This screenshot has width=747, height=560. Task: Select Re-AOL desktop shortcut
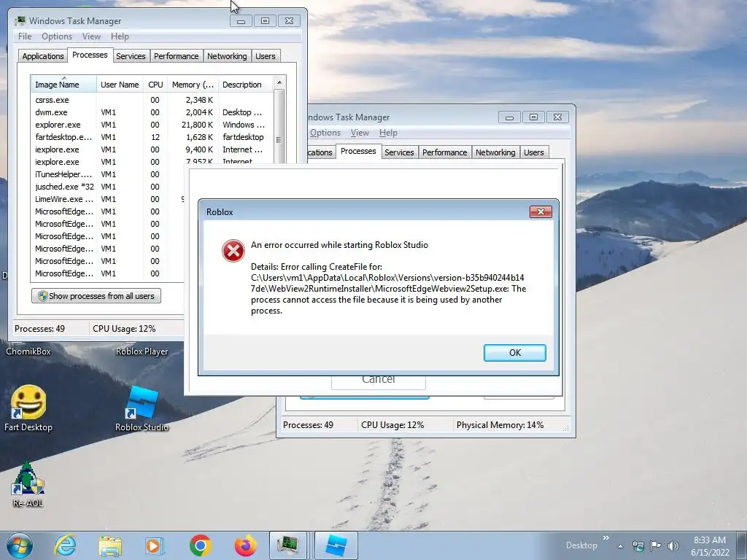click(x=28, y=484)
